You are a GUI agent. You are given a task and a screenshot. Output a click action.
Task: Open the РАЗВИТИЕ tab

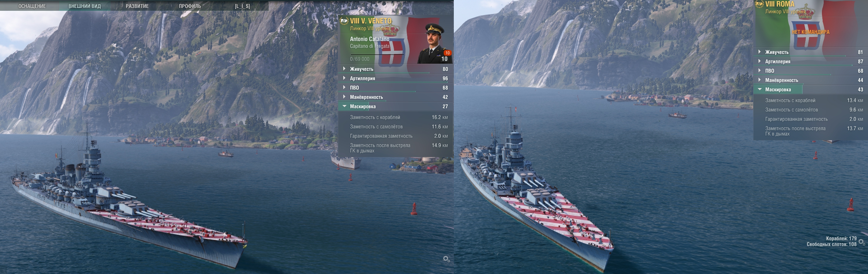coord(137,6)
